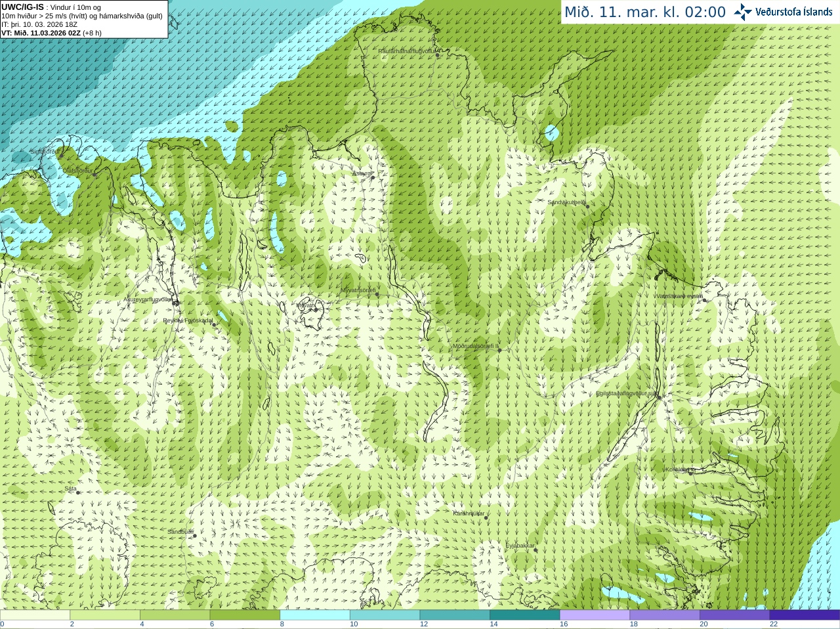Click the Mývatnsöræfi station marker
The width and height of the screenshot is (840, 629).
377,294
